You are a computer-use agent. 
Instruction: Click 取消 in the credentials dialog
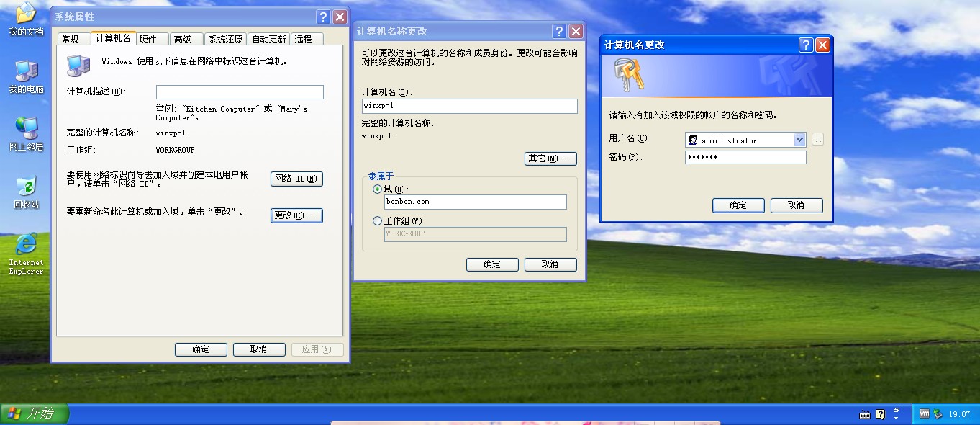[x=797, y=205]
